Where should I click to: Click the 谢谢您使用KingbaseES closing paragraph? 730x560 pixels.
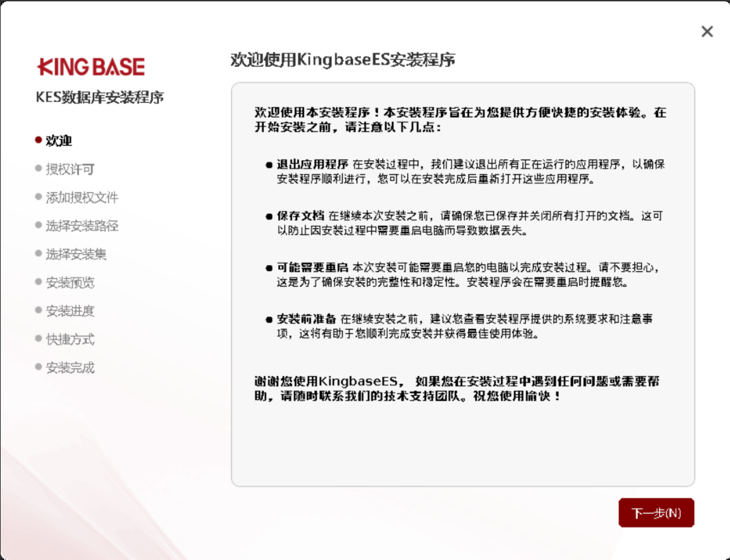457,389
